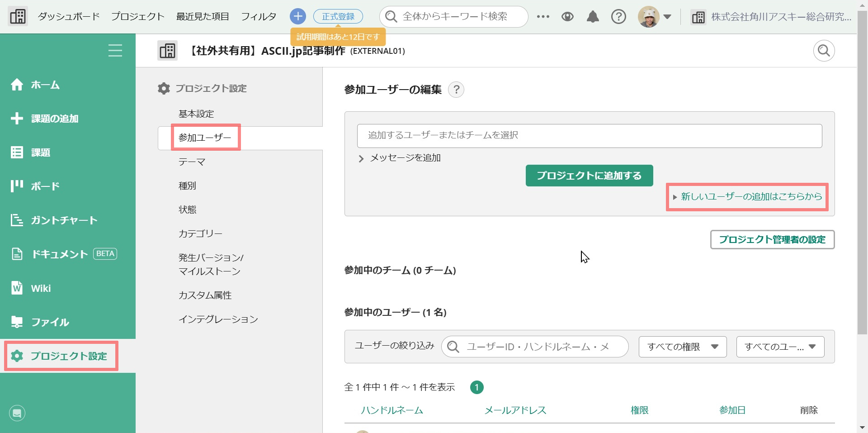Click help icon beside 参加ユーザーの編集

pos(456,90)
